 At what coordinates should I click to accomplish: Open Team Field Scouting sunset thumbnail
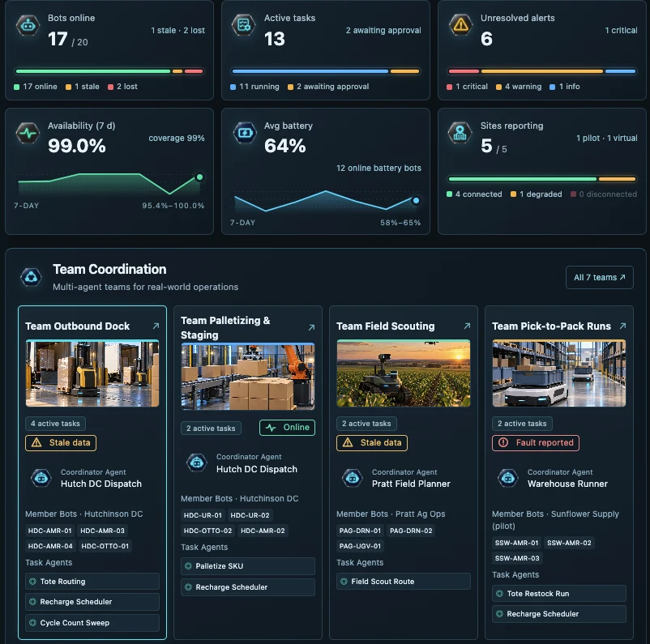pos(404,373)
